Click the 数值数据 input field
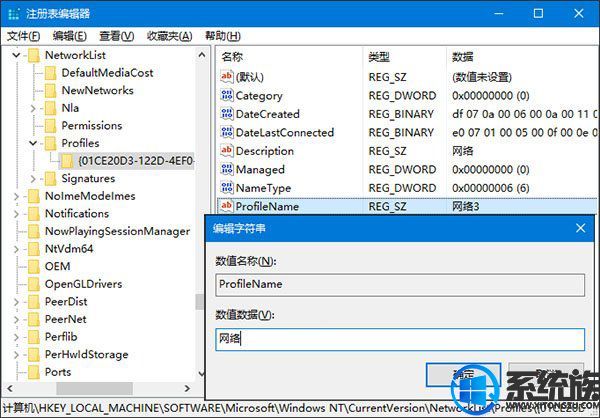Screen dimensions: 600x418 (x=400, y=339)
